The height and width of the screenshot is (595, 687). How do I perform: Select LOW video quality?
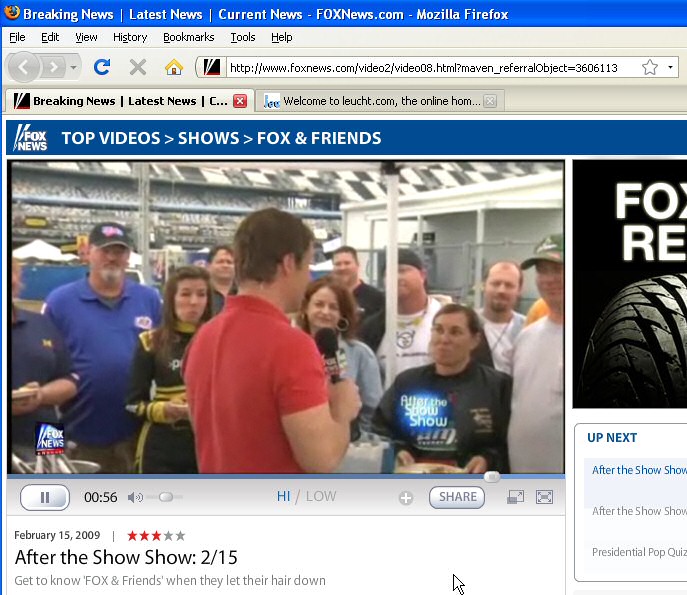(321, 496)
